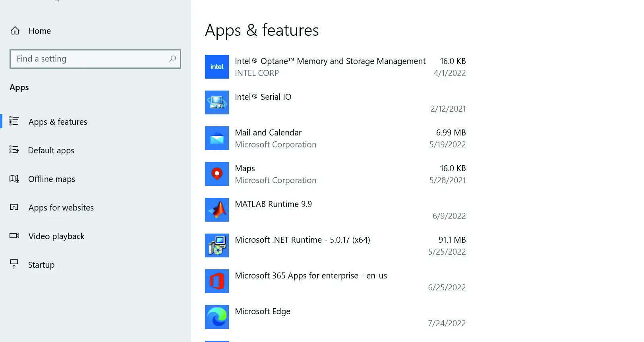Viewport: 644px width, 342px height.
Task: Select Microsoft 365 Apps for enterprise entry
Action: (x=311, y=276)
